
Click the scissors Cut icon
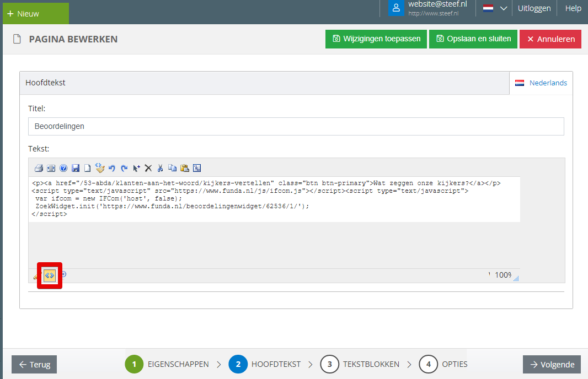pyautogui.click(x=160, y=168)
